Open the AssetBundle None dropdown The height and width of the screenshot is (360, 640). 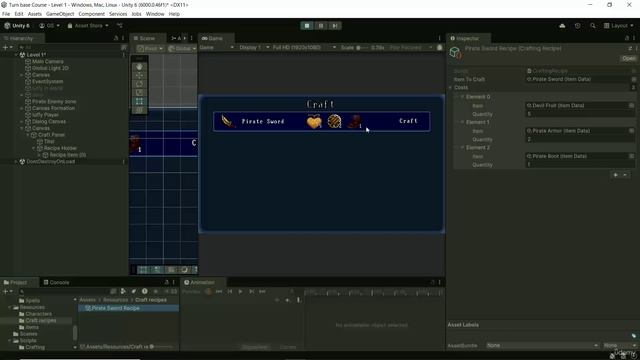542,345
